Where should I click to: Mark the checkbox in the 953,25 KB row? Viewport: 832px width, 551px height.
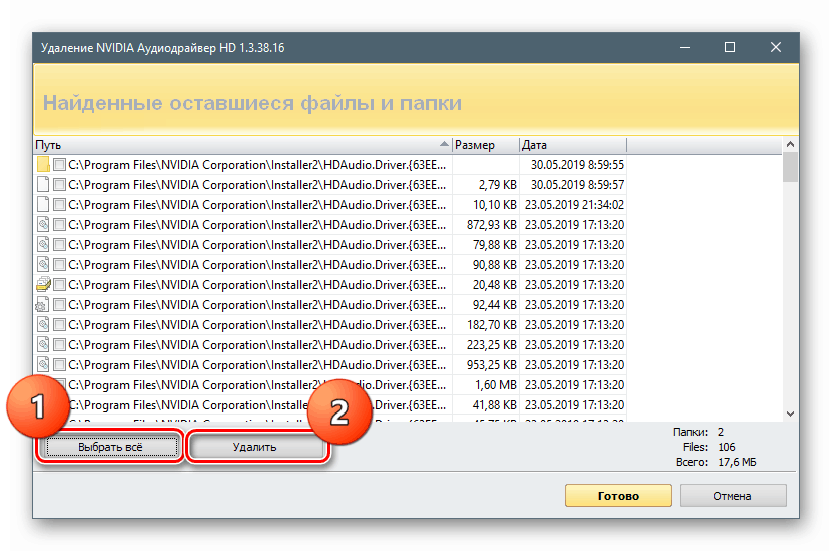(x=59, y=365)
